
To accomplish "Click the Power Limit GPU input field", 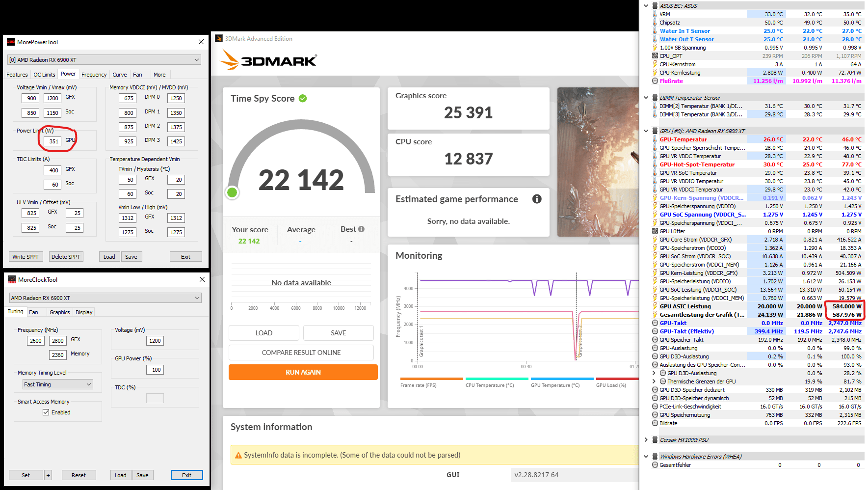I will tap(53, 141).
